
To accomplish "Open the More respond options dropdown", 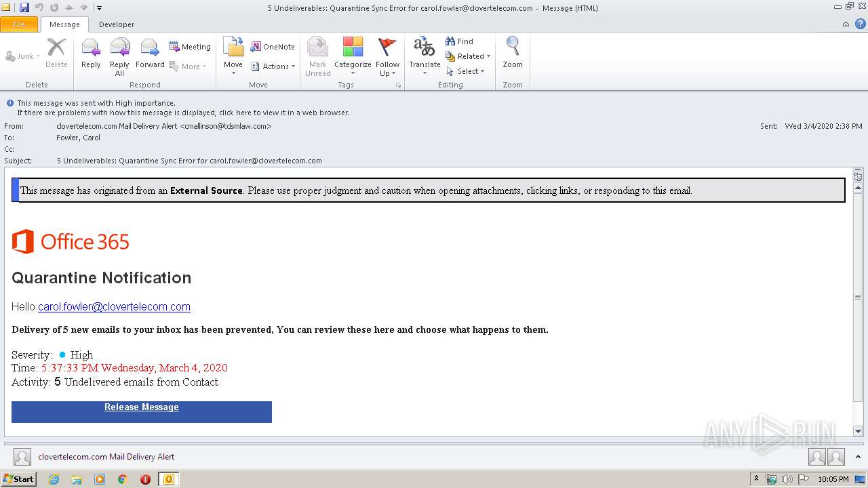I will coord(188,66).
